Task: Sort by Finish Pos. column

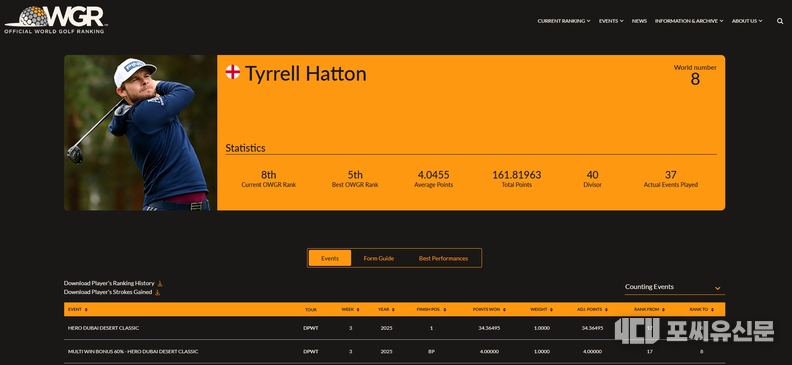Action: click(x=431, y=309)
